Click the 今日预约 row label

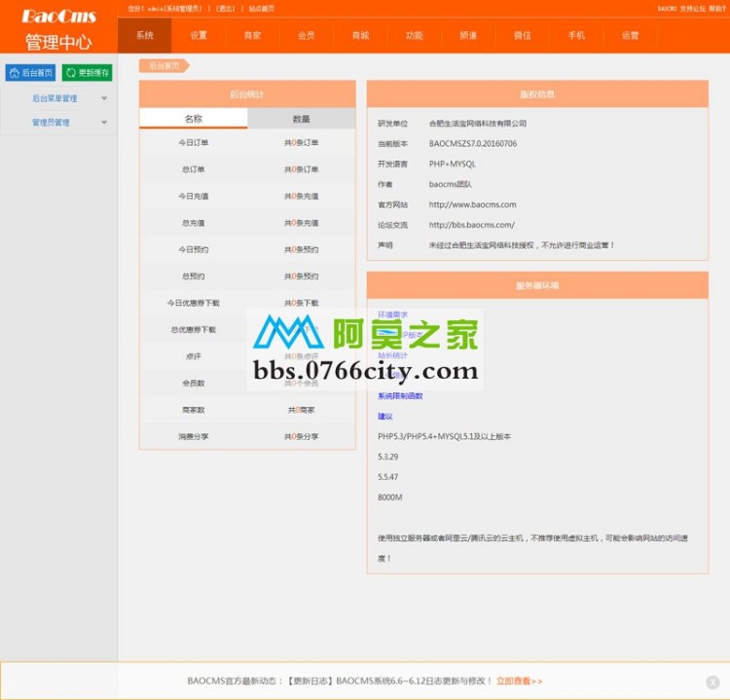pos(194,249)
